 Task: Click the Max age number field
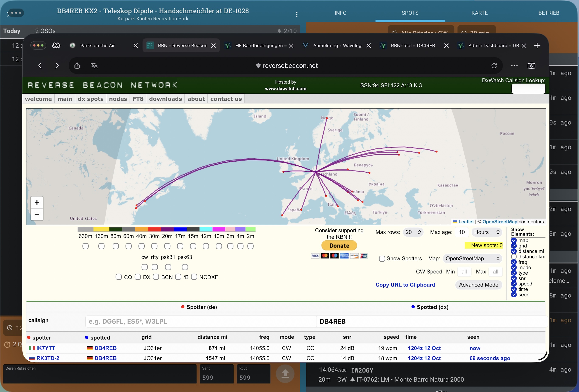[x=462, y=232]
